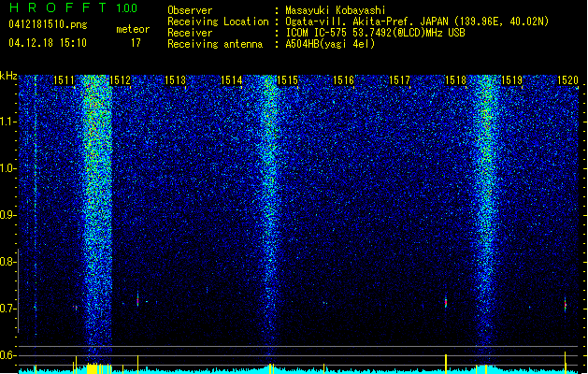Screen dimensions: 588x374
Task: Click the meteor count value 17
Action: point(136,43)
